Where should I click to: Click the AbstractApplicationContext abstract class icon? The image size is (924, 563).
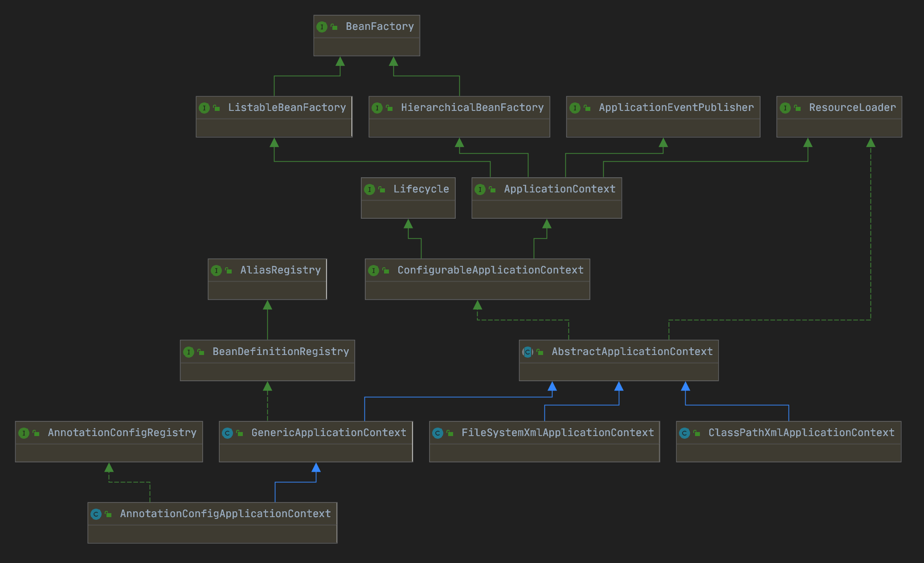tap(527, 352)
